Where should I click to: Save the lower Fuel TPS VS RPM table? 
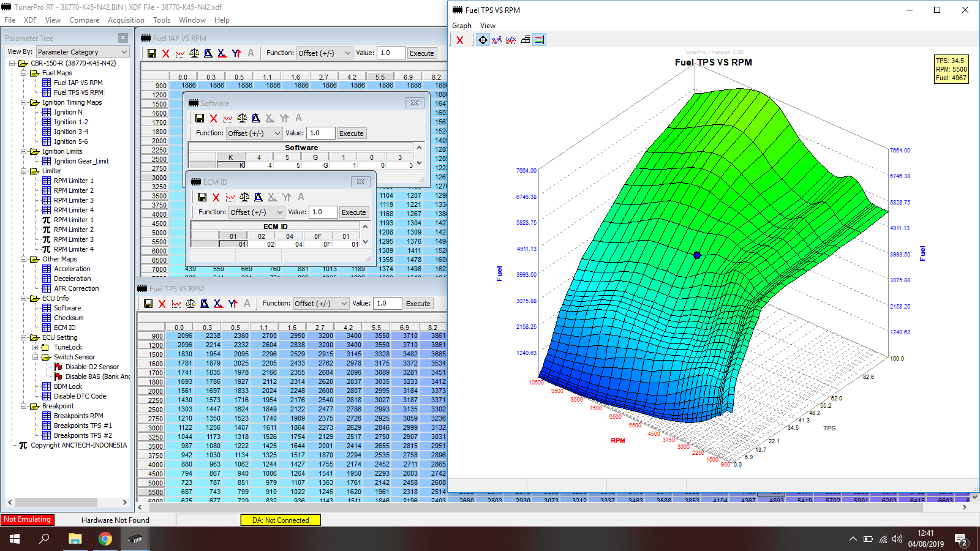coord(148,304)
